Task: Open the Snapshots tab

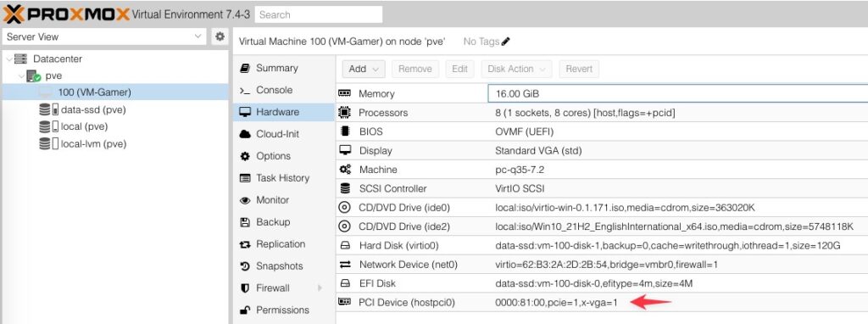Action: pyautogui.click(x=284, y=266)
